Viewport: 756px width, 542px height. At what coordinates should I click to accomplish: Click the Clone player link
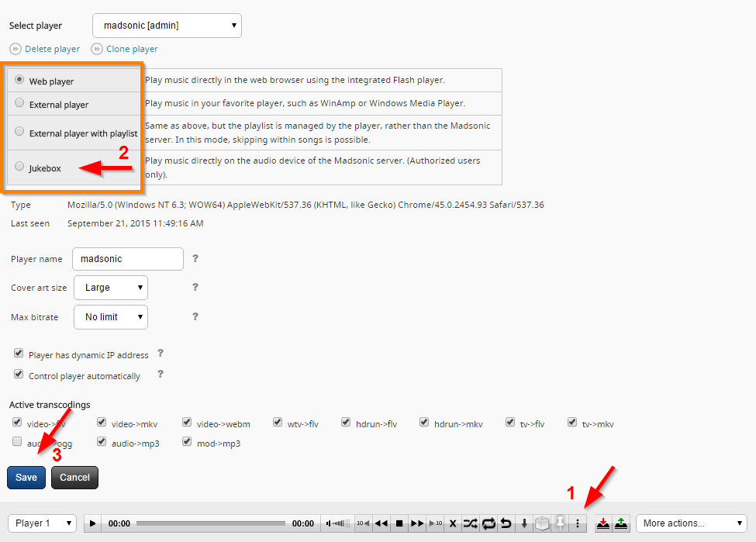(131, 49)
